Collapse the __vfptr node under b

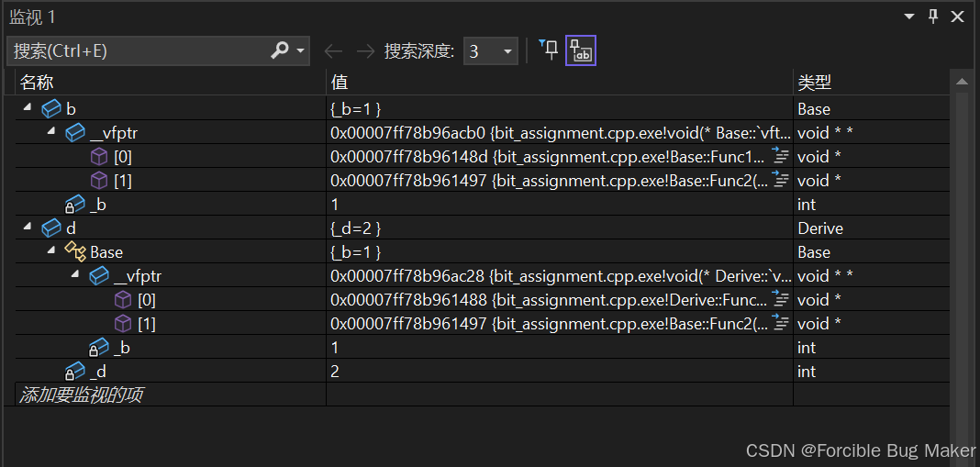pyautogui.click(x=51, y=132)
